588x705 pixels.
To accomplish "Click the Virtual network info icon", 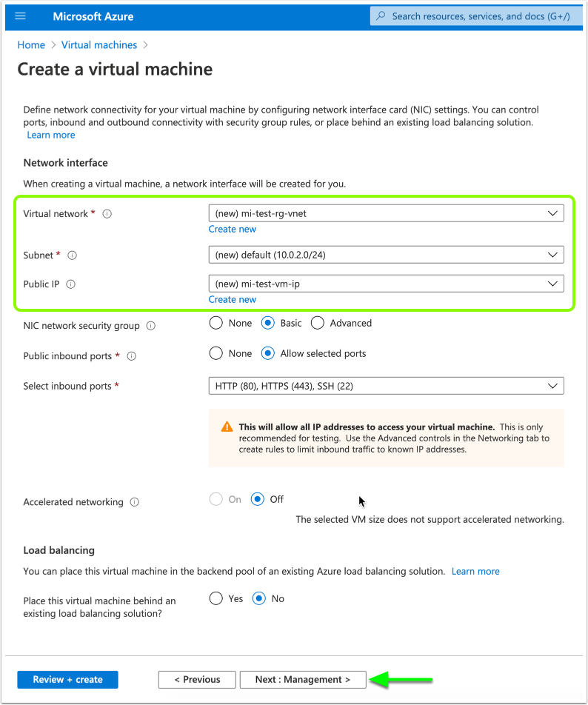I will 107,214.
